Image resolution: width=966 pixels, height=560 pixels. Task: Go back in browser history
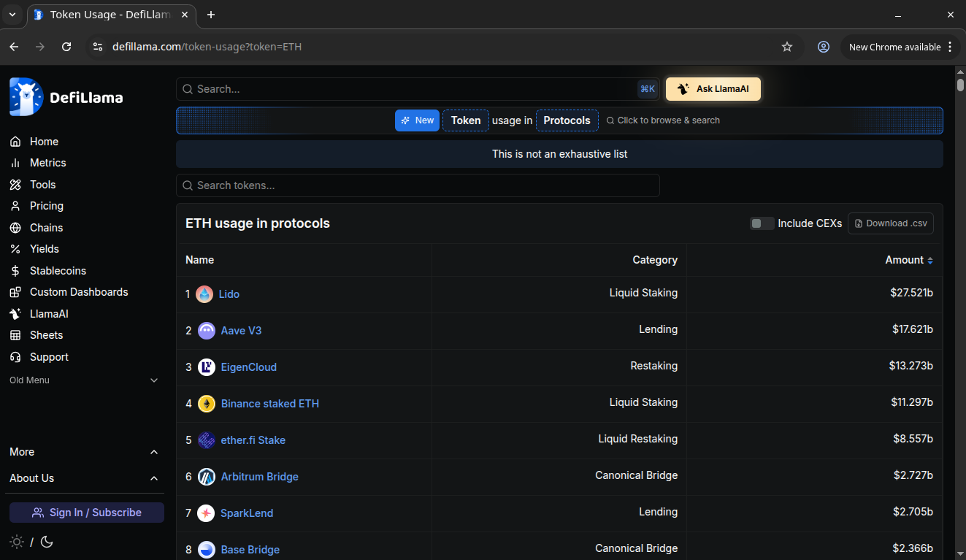click(14, 47)
